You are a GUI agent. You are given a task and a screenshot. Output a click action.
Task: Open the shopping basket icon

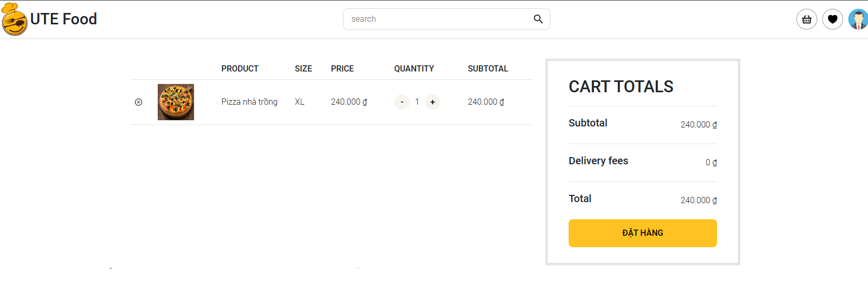click(x=807, y=20)
